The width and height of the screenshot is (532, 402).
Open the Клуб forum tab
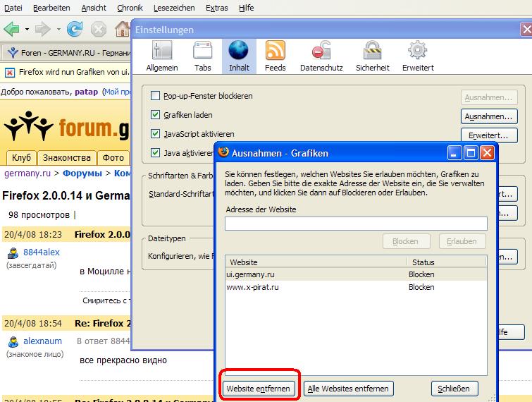tap(21, 158)
